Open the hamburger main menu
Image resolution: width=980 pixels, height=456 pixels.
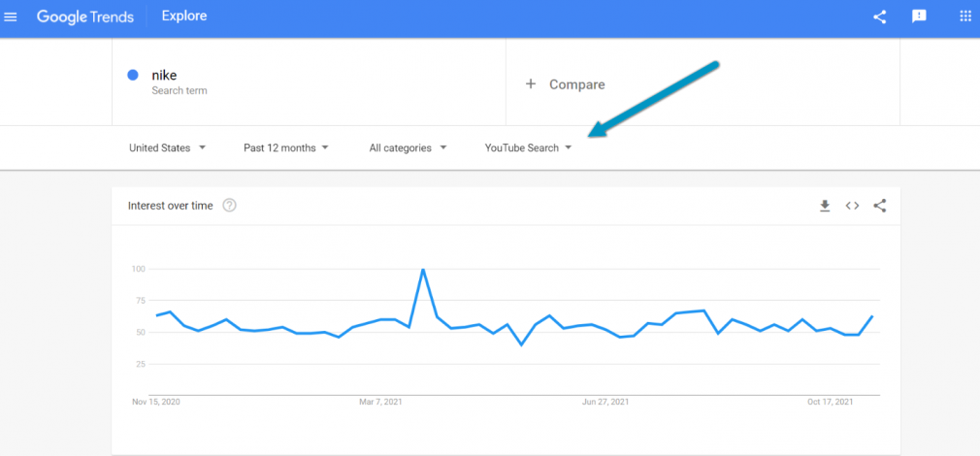(11, 16)
